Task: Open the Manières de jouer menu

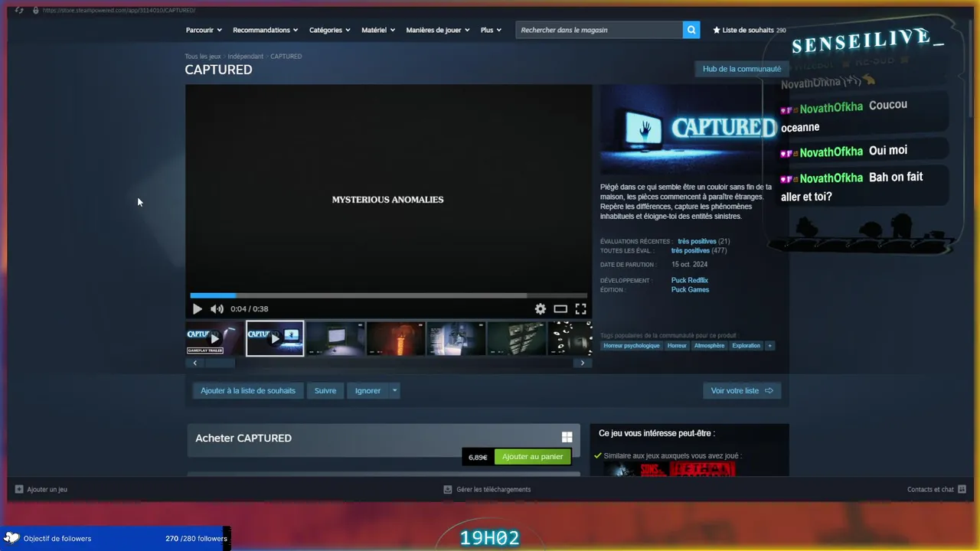Action: coord(438,30)
